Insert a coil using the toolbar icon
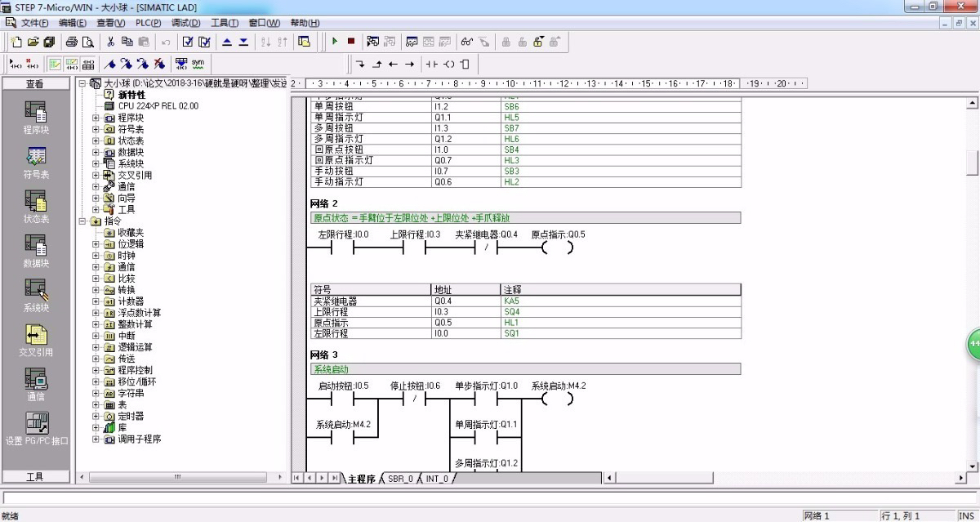Viewport: 980px width, 522px height. pos(448,64)
